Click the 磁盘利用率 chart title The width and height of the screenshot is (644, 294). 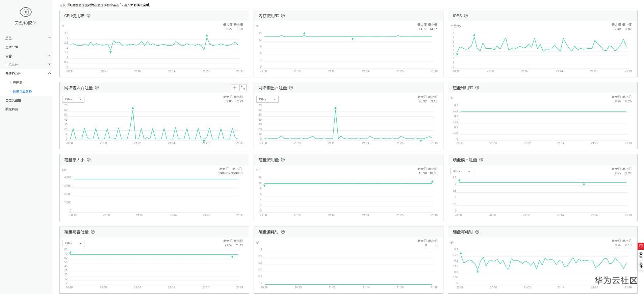[x=463, y=88]
